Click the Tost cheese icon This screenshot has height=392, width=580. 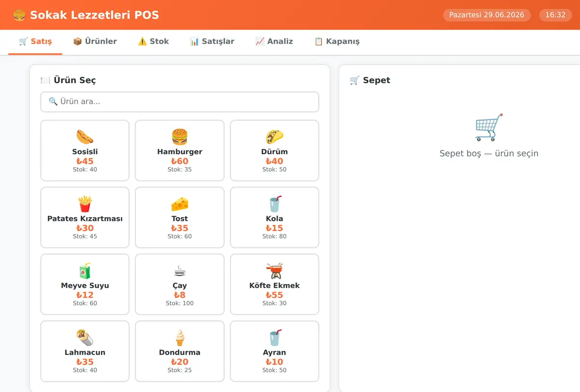click(x=179, y=204)
